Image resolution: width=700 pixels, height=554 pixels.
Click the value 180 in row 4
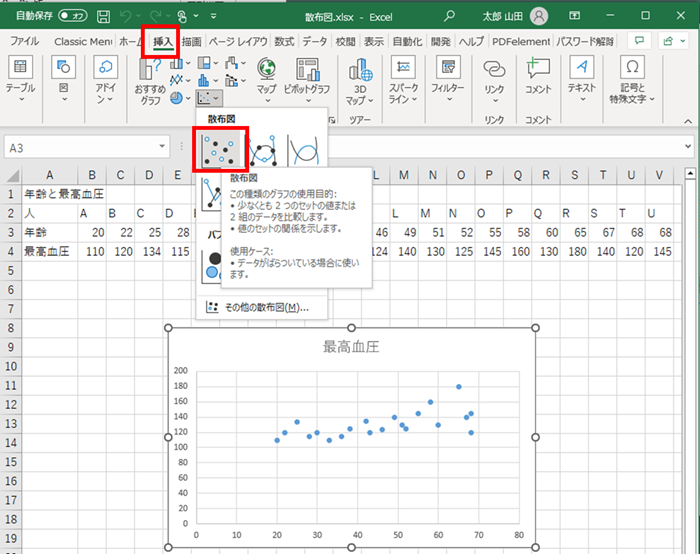coord(575,251)
